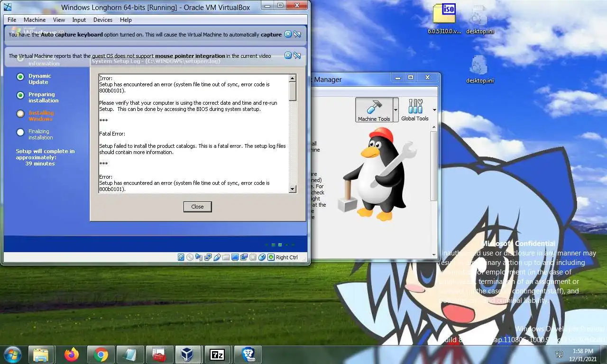Click the Preparing installation step indicator
Viewport: 607px width, 364px height.
(x=20, y=95)
